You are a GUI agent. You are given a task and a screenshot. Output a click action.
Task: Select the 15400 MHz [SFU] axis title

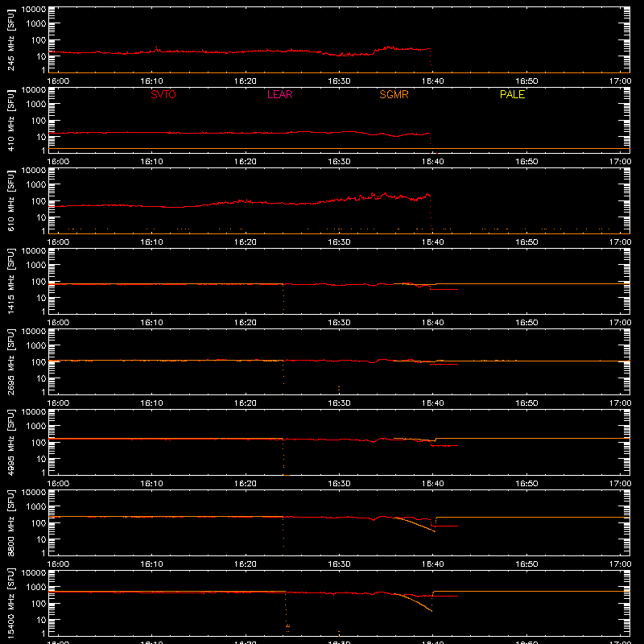[x=10, y=603]
